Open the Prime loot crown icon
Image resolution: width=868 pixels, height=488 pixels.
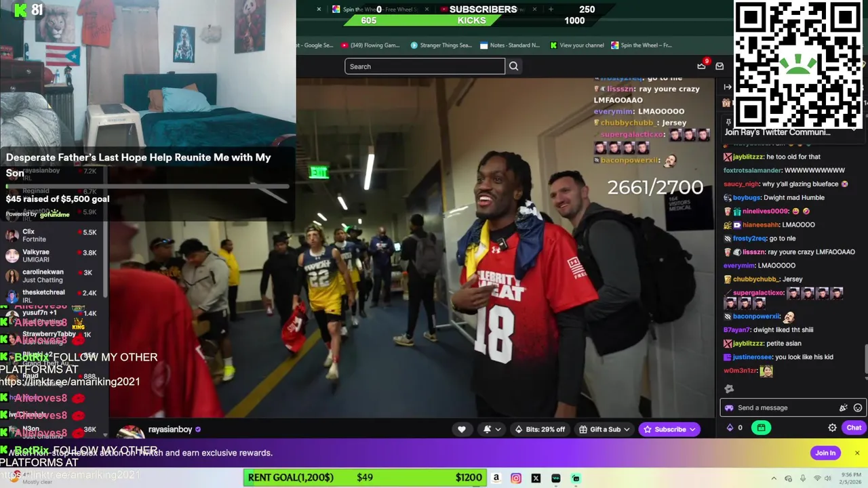(701, 66)
